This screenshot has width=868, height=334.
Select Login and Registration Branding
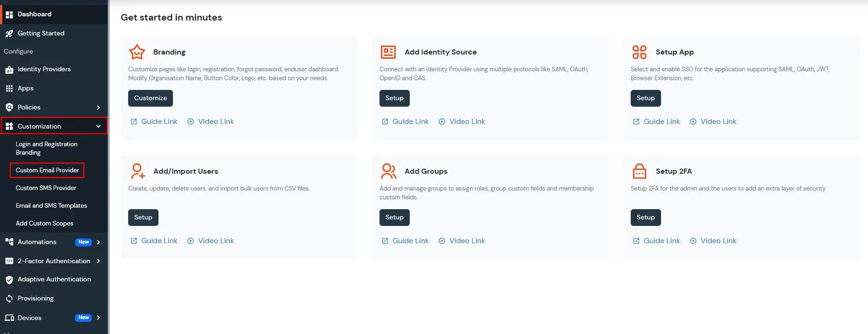(x=47, y=148)
